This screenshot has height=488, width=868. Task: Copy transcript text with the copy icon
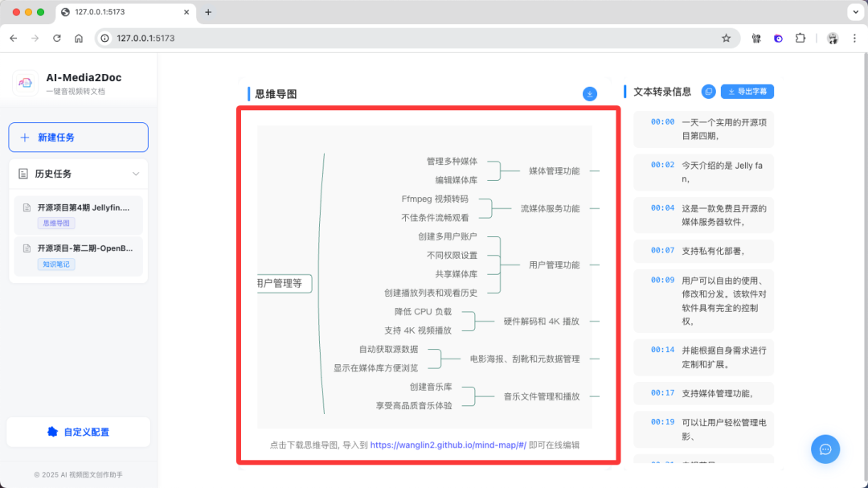coord(709,92)
